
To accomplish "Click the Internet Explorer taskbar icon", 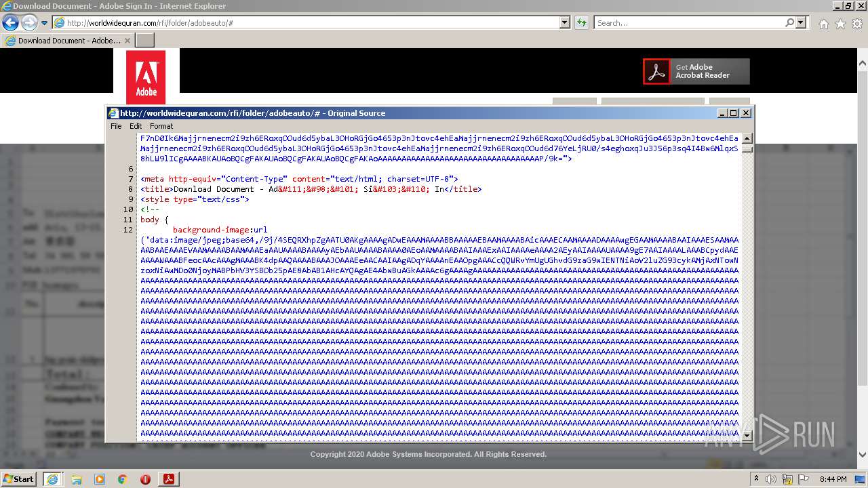I will pyautogui.click(x=53, y=479).
